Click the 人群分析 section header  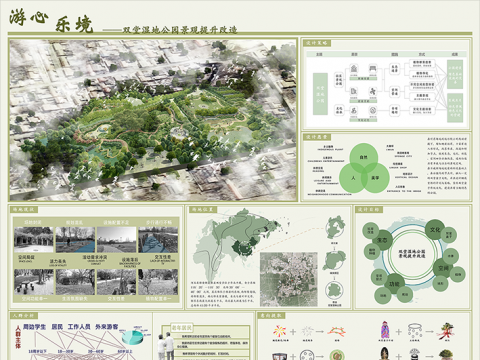(x=24, y=315)
